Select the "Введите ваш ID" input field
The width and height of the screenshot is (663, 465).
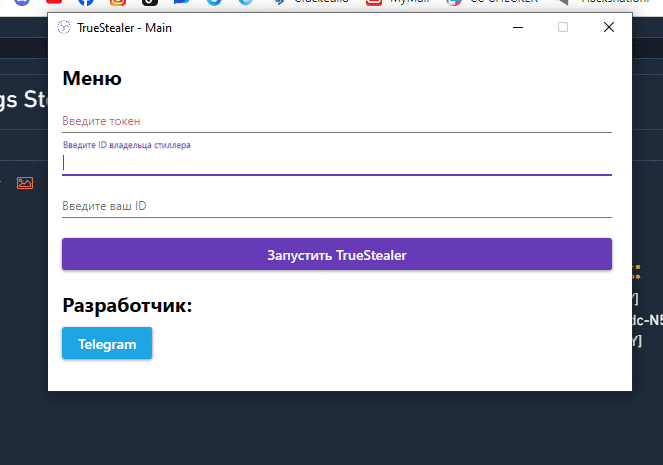[337, 206]
